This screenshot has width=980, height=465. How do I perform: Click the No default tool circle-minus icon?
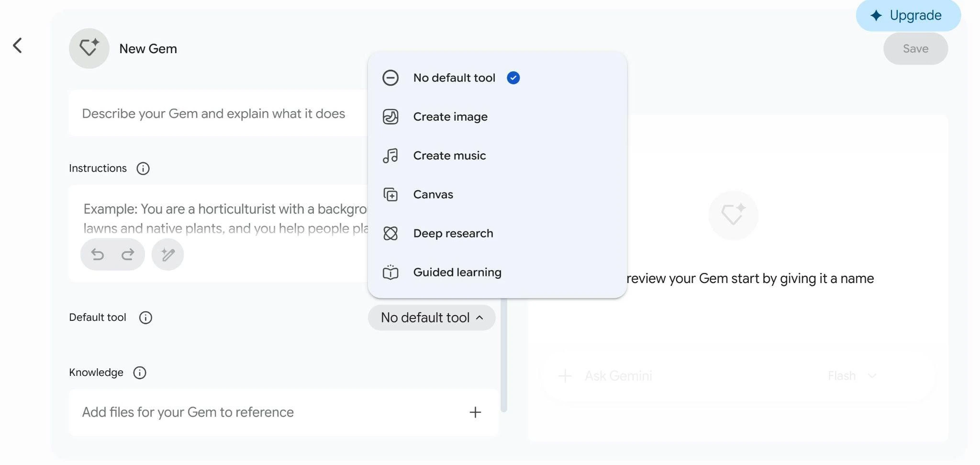pyautogui.click(x=390, y=78)
